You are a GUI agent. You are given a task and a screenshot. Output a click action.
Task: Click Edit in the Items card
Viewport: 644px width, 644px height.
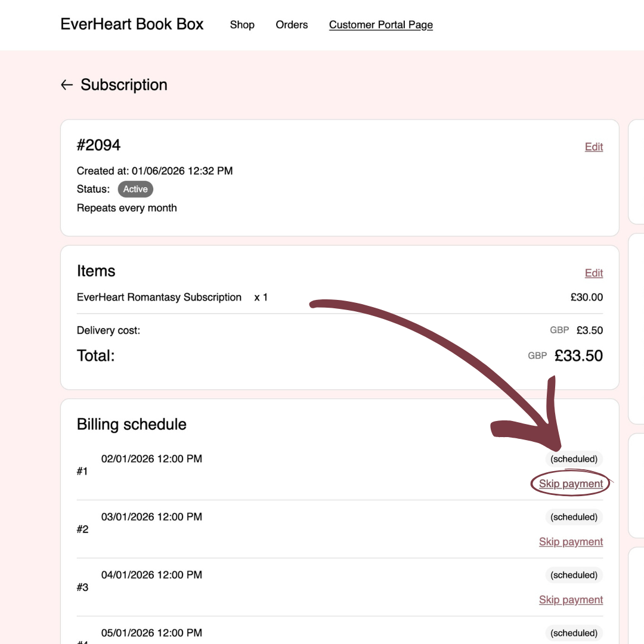click(593, 273)
